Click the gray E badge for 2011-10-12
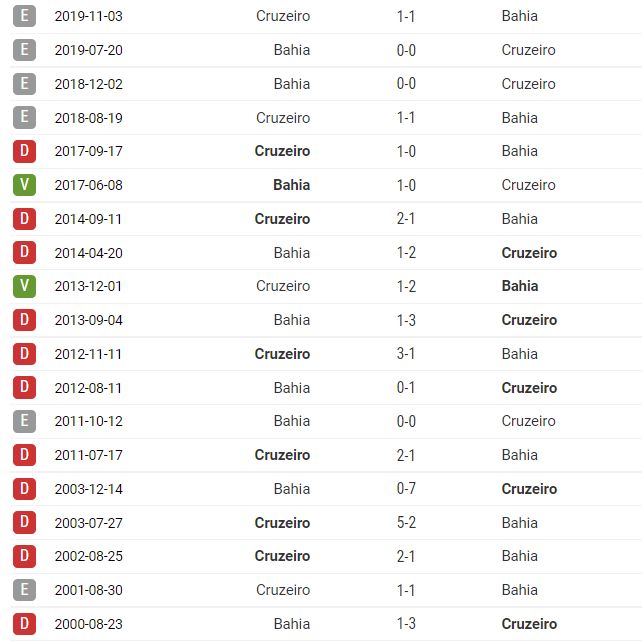The height and width of the screenshot is (642, 642). [x=25, y=421]
